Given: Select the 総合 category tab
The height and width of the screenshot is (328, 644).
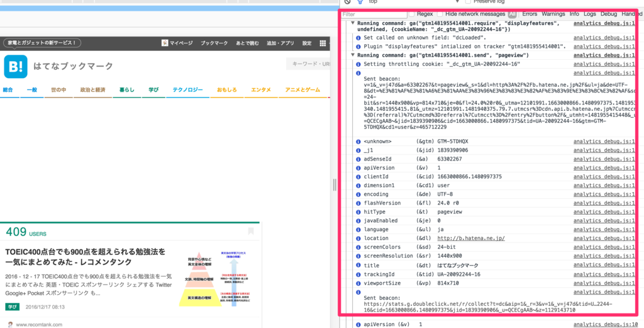Looking at the screenshot, I should (x=8, y=89).
